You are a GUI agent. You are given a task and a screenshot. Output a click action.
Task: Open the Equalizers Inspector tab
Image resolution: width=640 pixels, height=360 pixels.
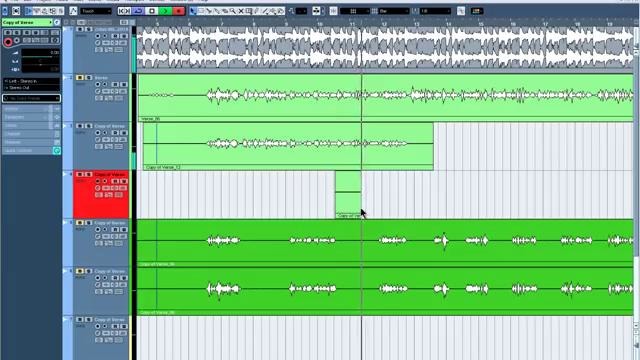click(31, 117)
